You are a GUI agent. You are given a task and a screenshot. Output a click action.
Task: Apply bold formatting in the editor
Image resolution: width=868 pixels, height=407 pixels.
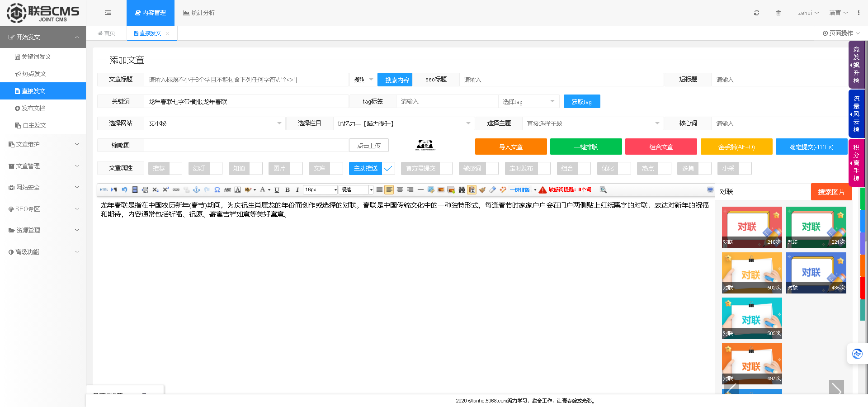pyautogui.click(x=288, y=190)
